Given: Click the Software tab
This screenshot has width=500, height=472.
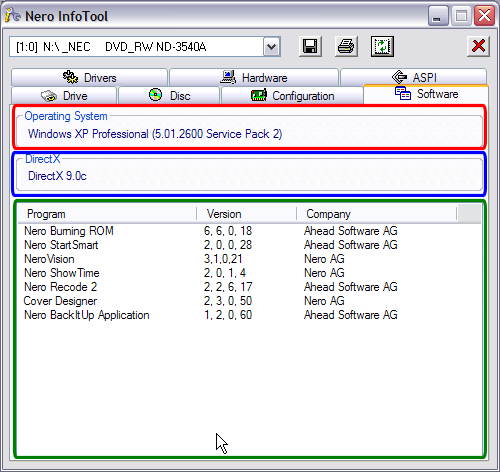Looking at the screenshot, I should pos(426,95).
